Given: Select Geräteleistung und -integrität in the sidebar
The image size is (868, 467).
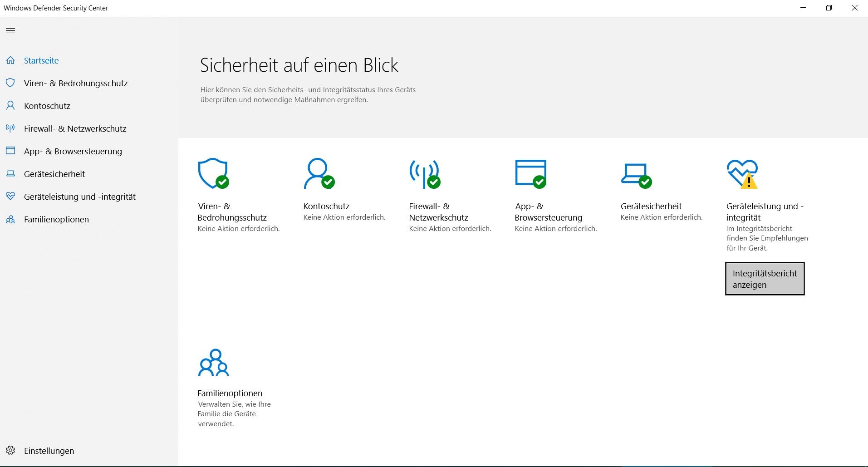Looking at the screenshot, I should coord(80,197).
